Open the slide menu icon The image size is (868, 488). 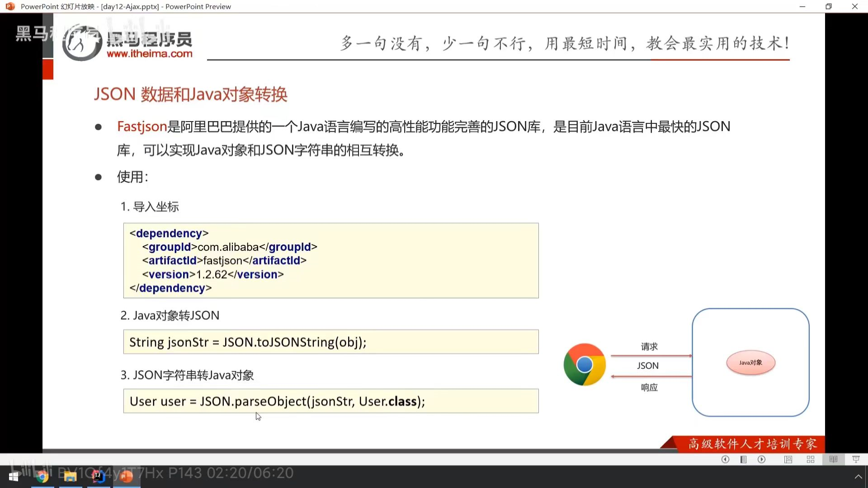coord(743,460)
